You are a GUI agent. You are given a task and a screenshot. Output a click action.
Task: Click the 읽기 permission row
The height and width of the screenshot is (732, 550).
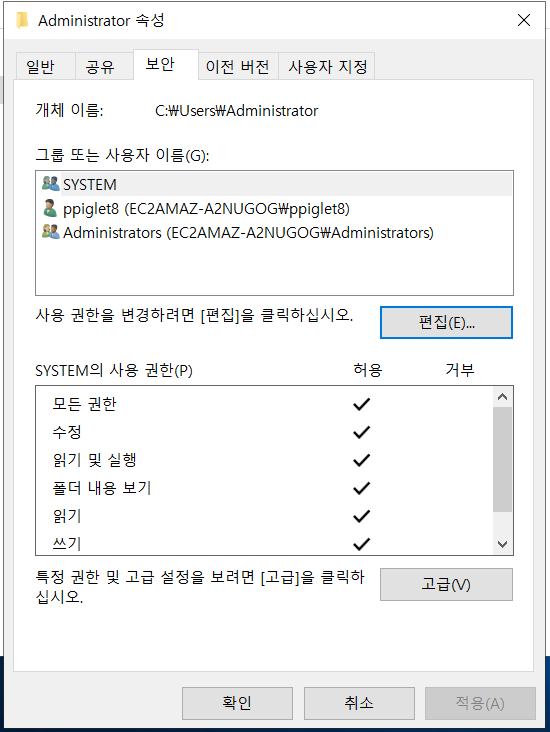[x=264, y=516]
